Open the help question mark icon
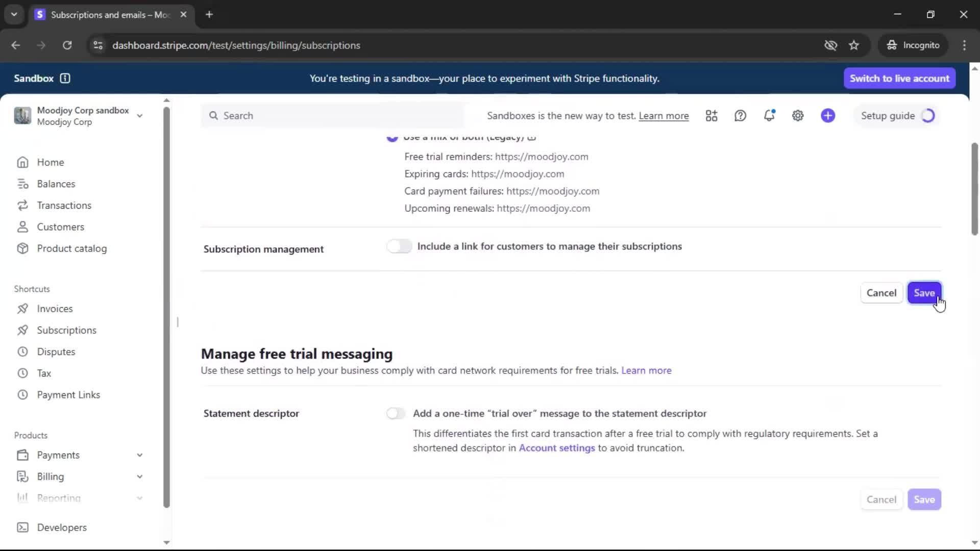980x551 pixels. click(x=740, y=116)
